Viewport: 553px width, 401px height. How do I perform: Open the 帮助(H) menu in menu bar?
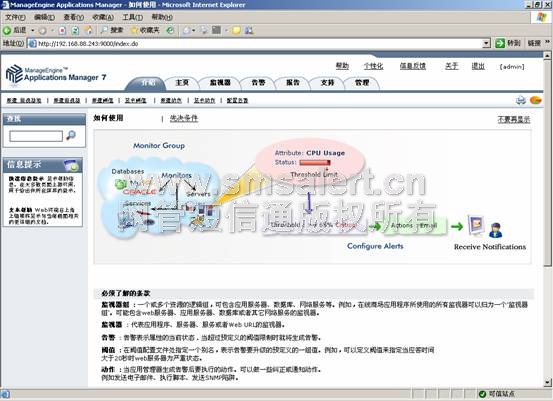tap(162, 17)
